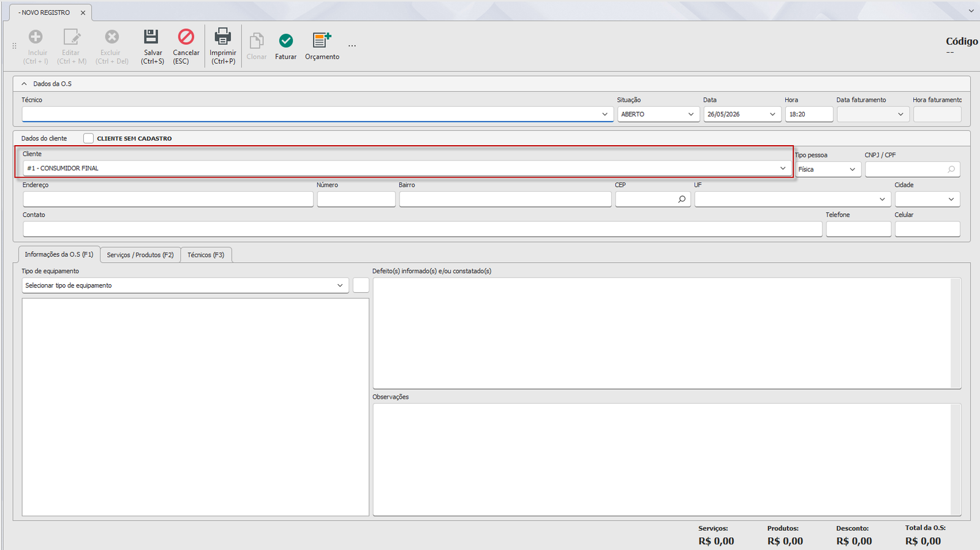Click the Endereço input field
Viewport: 980px width, 550px height.
168,199
